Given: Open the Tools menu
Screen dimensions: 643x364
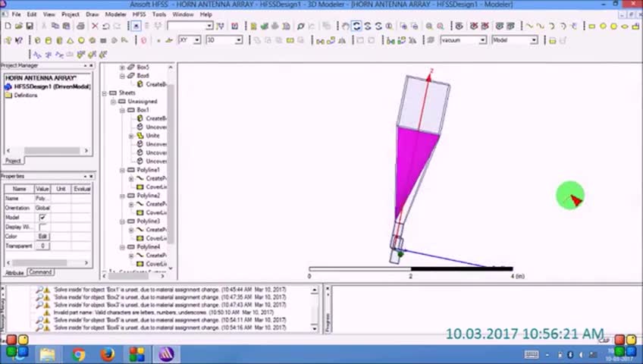Looking at the screenshot, I should pos(159,14).
